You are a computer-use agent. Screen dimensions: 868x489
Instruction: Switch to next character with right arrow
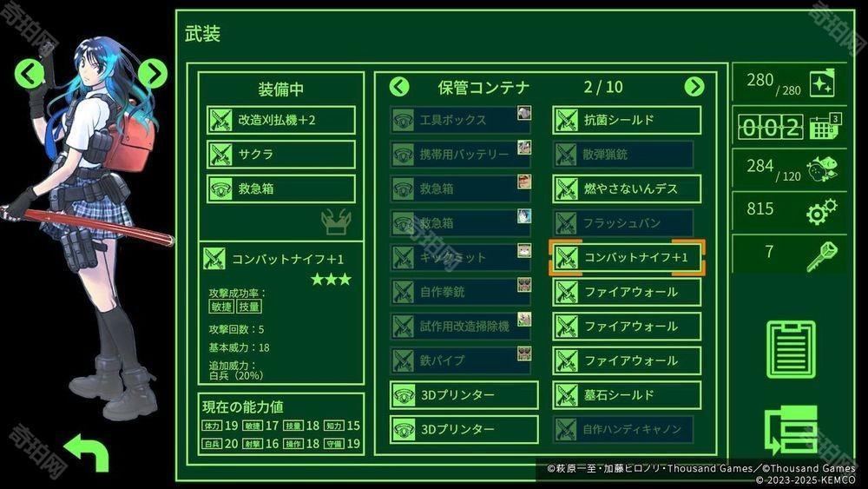(x=152, y=73)
